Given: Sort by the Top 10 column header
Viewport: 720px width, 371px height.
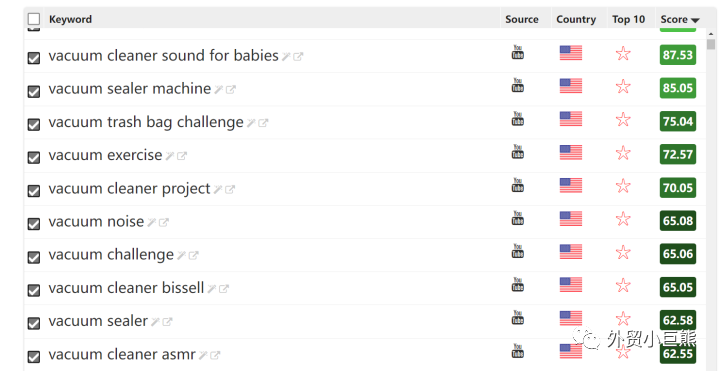Looking at the screenshot, I should [628, 19].
